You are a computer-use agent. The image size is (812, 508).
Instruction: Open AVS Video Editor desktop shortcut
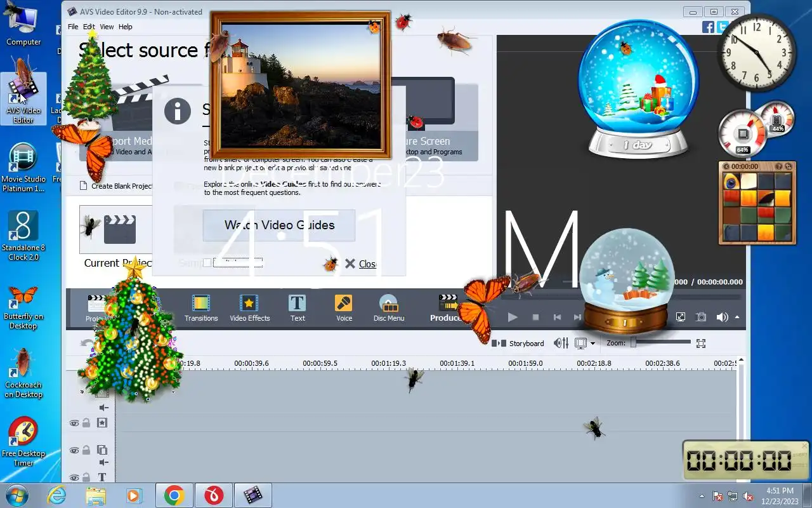pos(23,98)
